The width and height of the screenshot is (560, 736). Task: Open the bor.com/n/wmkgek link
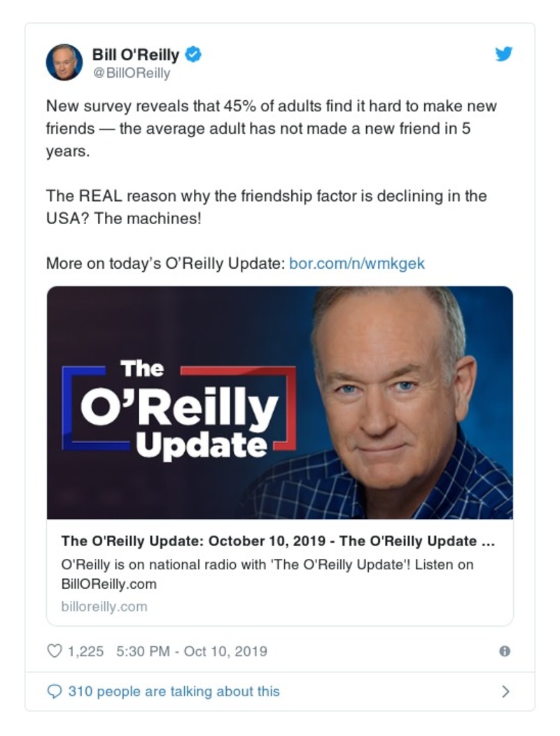[x=357, y=263]
